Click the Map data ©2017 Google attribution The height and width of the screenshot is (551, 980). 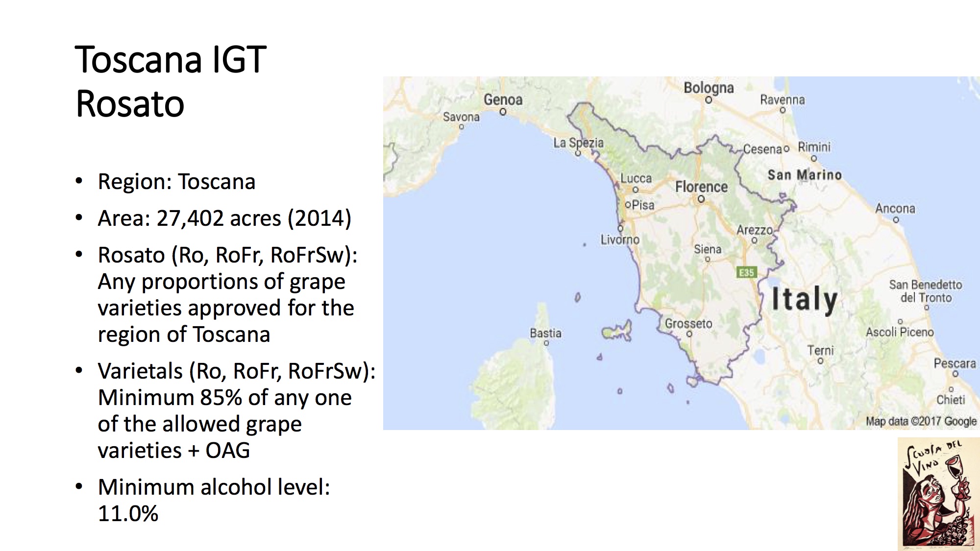[921, 421]
